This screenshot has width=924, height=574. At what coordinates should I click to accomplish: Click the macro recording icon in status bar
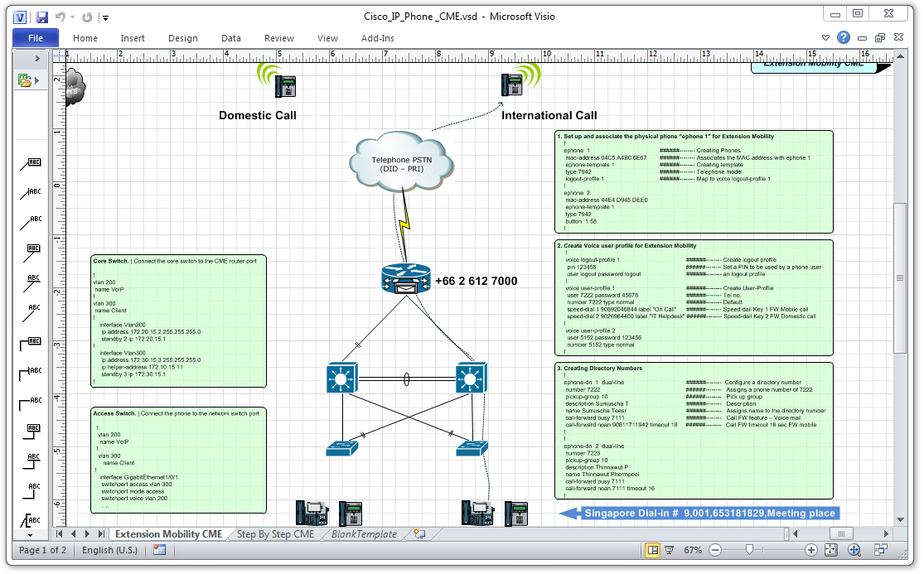point(159,550)
